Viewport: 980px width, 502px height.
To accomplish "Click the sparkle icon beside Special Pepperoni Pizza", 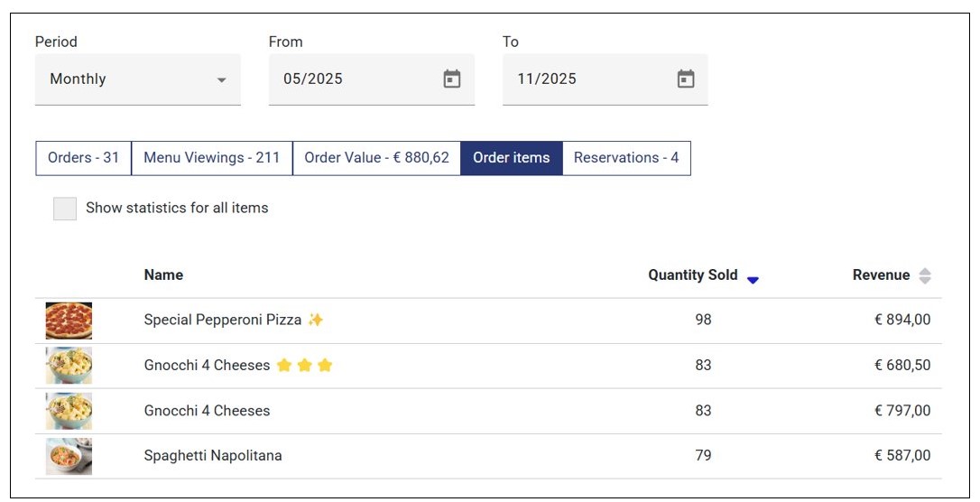I will (x=315, y=320).
